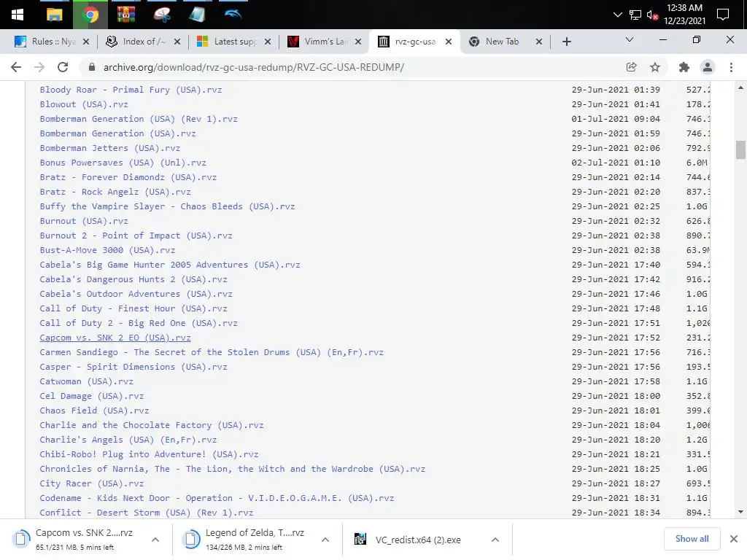Viewport: 747px width, 560px height.
Task: Open the Dolphin emulator taskbar icon
Action: tap(233, 14)
